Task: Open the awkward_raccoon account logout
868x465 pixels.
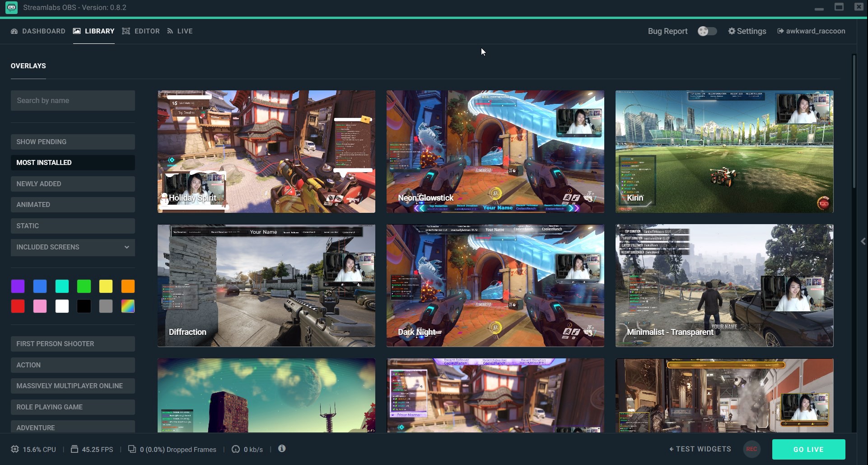Action: point(811,31)
